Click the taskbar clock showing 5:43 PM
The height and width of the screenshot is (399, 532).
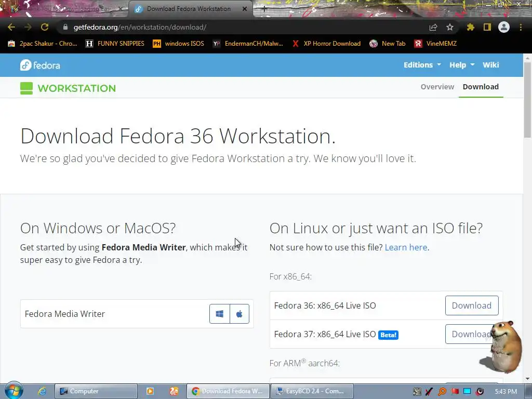click(x=506, y=392)
